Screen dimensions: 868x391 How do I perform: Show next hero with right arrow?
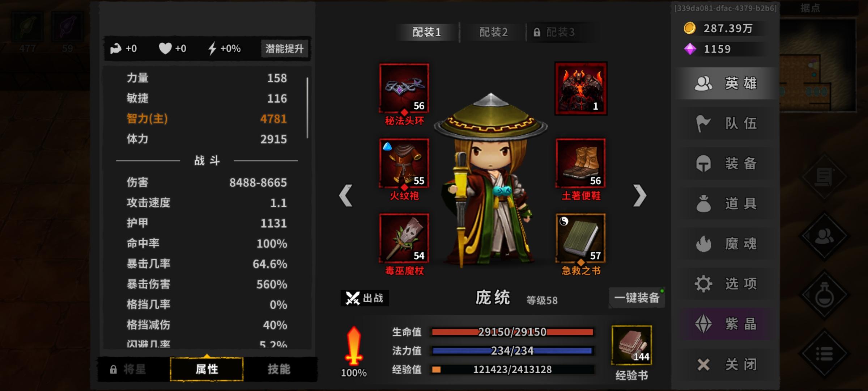(x=639, y=195)
